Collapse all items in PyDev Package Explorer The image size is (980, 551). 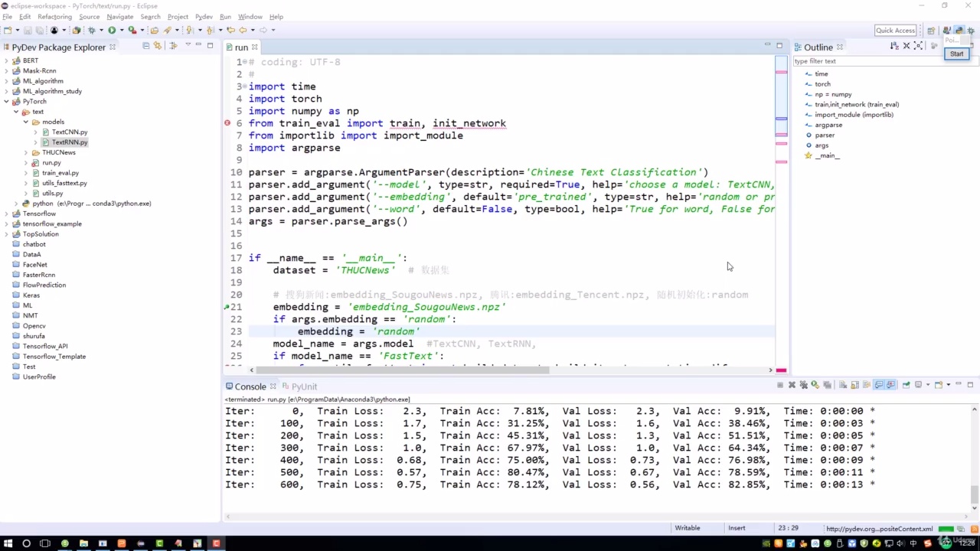(x=146, y=46)
